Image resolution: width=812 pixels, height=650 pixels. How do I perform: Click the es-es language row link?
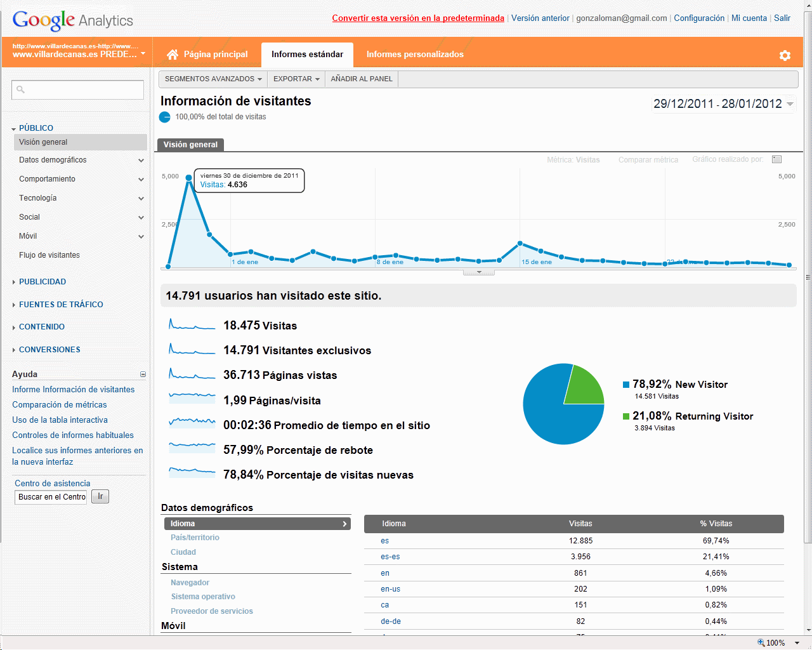[x=390, y=557]
